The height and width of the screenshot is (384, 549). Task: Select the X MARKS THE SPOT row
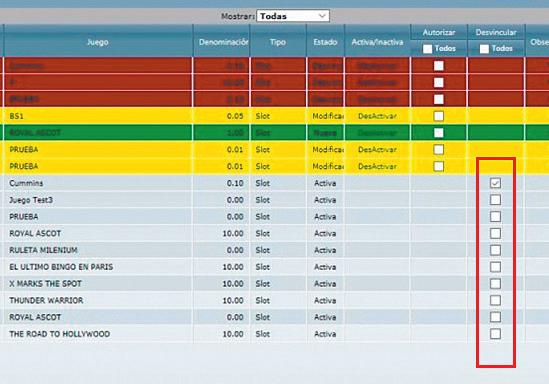274,284
